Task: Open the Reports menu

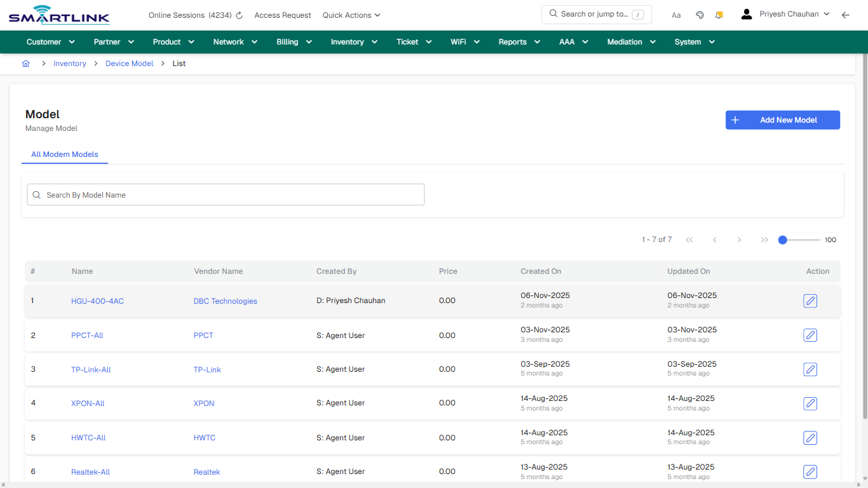Action: tap(519, 42)
